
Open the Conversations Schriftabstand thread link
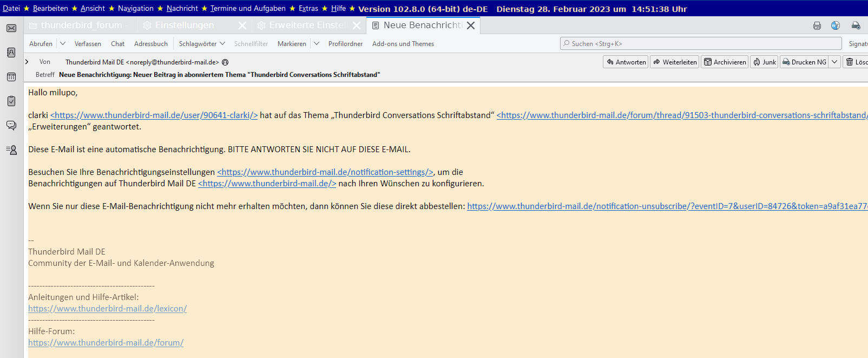tap(682, 115)
